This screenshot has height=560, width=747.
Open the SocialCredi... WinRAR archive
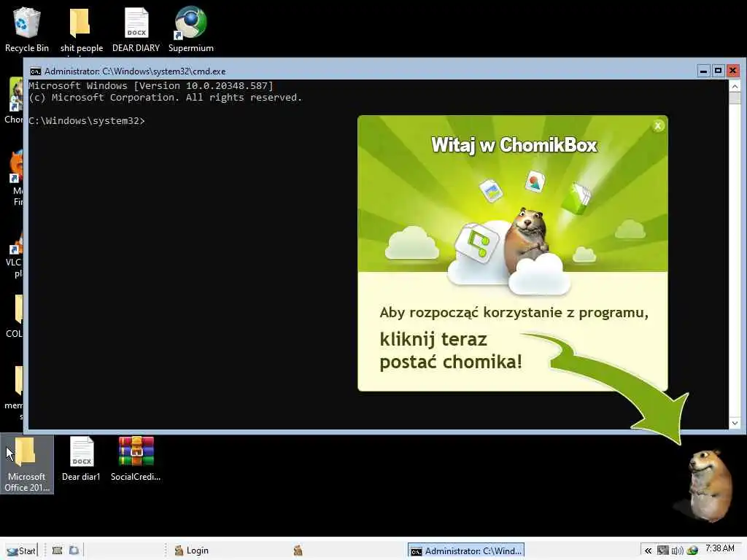pyautogui.click(x=136, y=459)
